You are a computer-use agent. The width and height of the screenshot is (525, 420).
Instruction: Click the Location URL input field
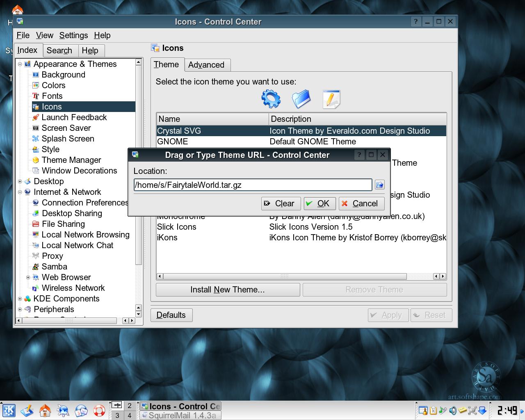coord(253,185)
